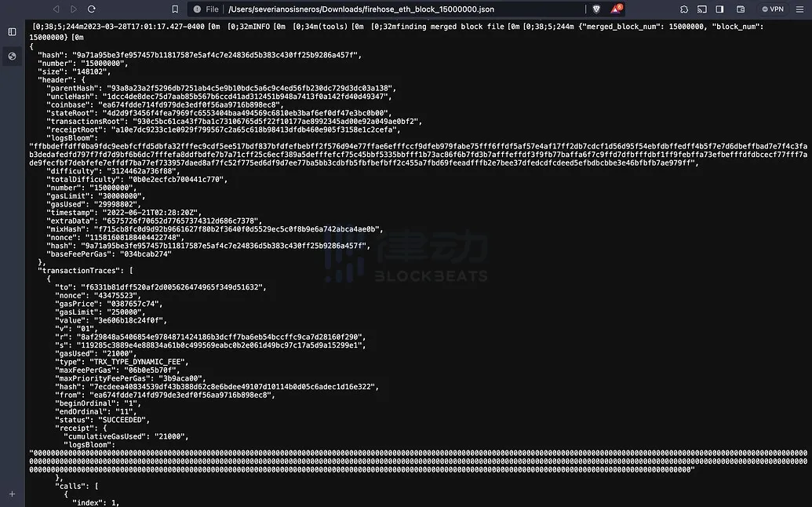Viewport: 812px width, 507px height.
Task: Open Brave Rewards triangle icon with badge
Action: coord(617,9)
